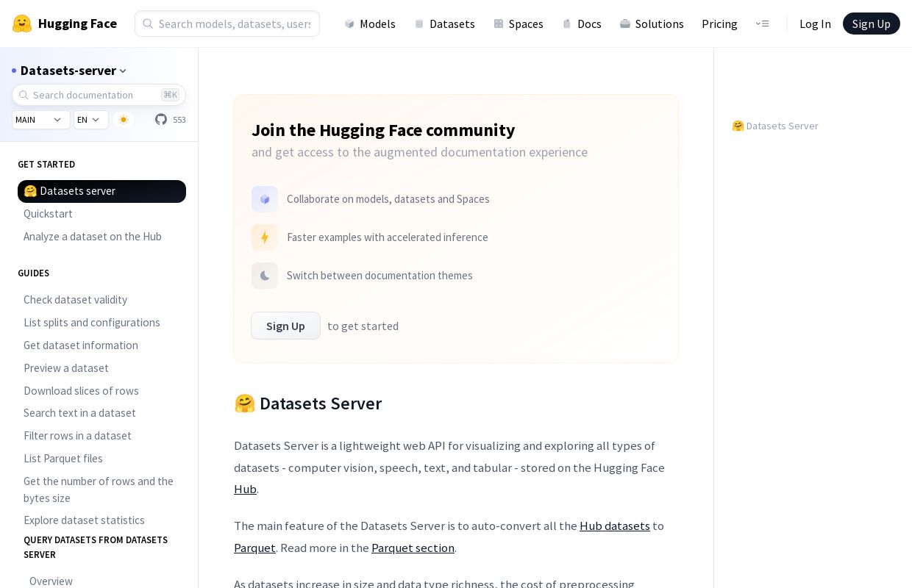Click Sign Up in the community banner

pyautogui.click(x=285, y=326)
